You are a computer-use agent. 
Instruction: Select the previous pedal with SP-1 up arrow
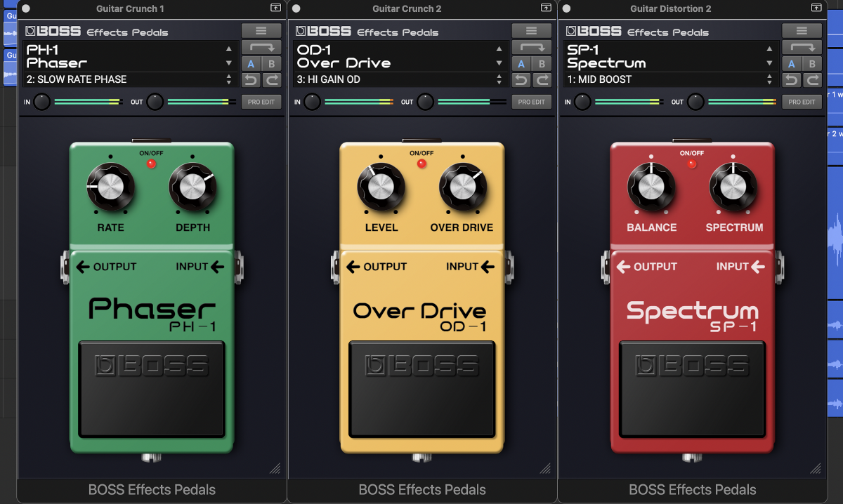pyautogui.click(x=769, y=49)
